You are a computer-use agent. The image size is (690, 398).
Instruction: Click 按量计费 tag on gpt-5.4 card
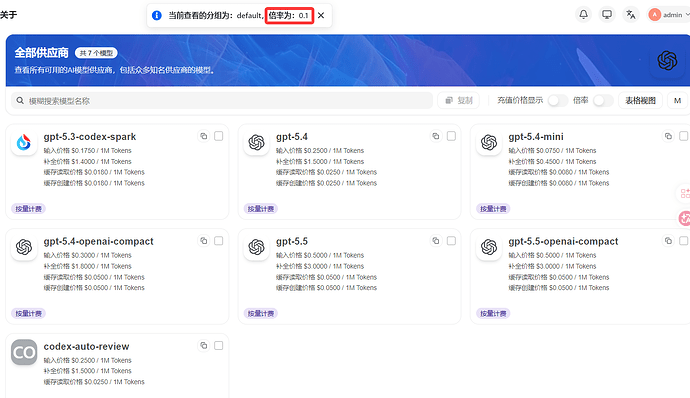261,209
